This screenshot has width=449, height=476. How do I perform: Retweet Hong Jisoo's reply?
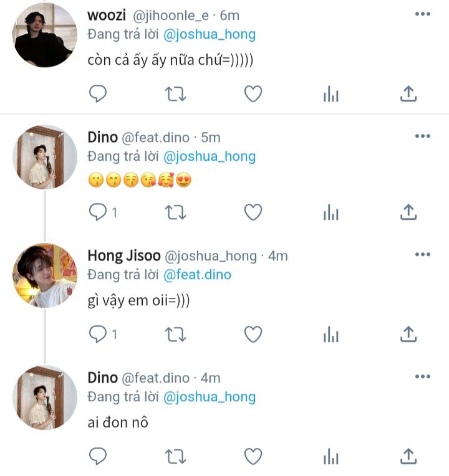(175, 334)
